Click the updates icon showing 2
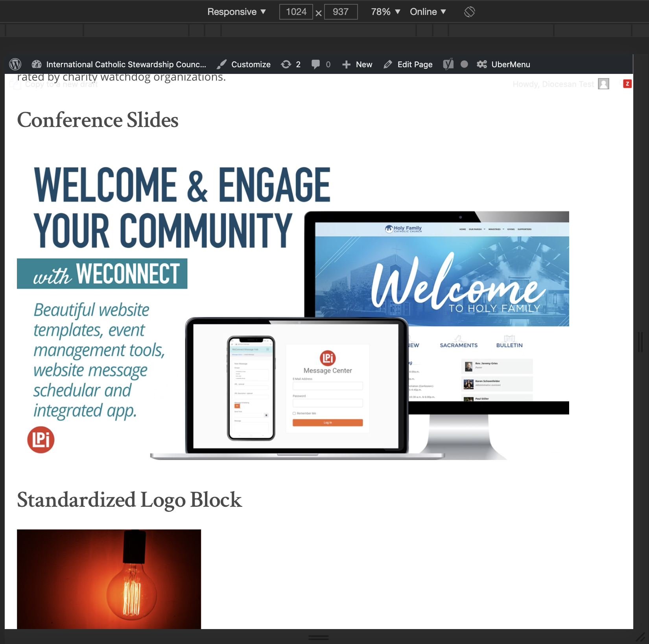Screen dimensions: 649x644 [291, 64]
